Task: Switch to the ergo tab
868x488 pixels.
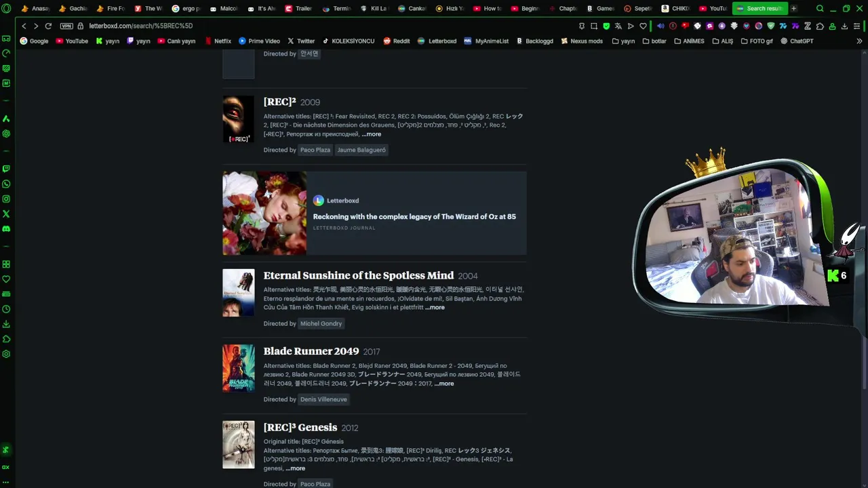Action: click(186, 9)
